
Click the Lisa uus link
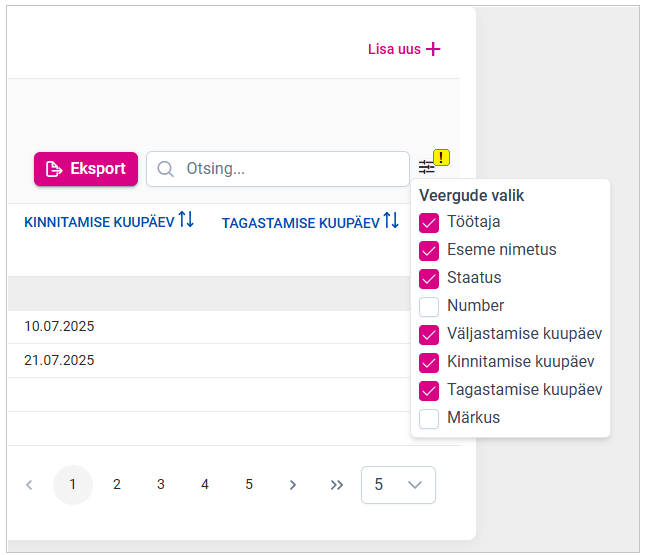[404, 49]
